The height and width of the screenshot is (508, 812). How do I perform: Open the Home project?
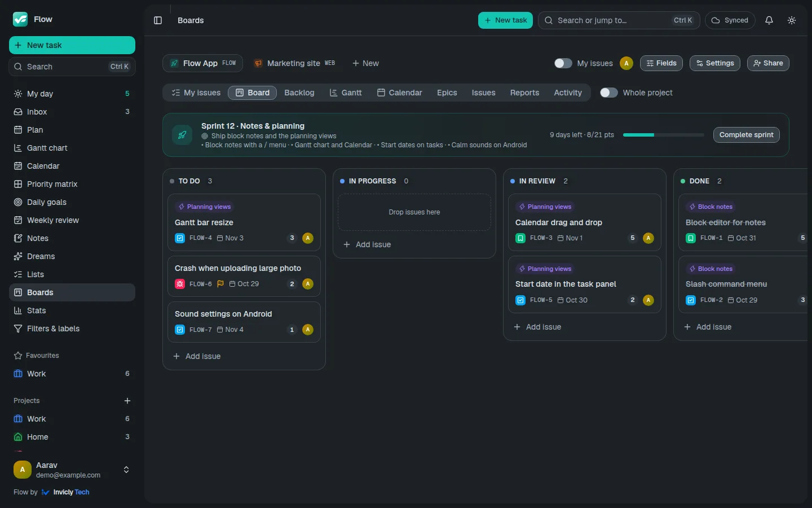(72, 437)
